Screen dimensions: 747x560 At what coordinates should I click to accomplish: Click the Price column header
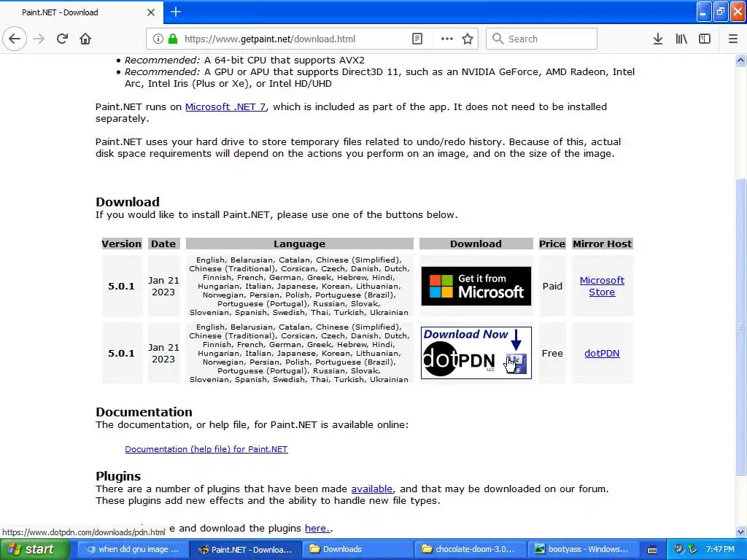click(552, 244)
